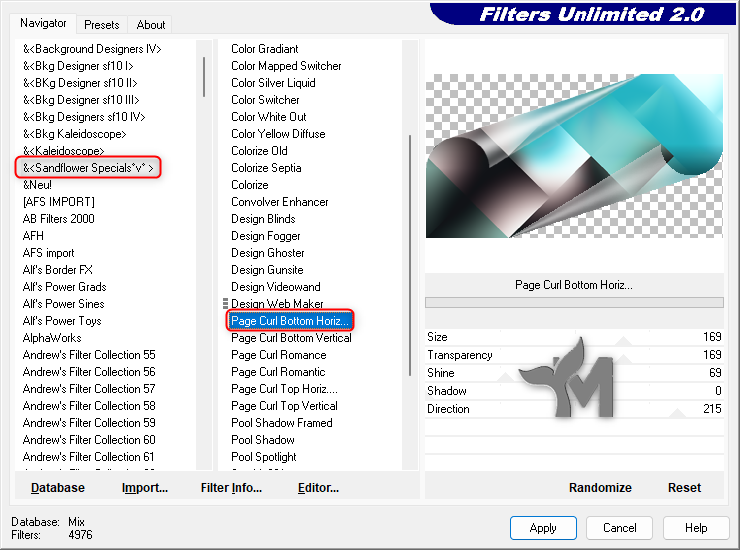
Task: Switch to the Navigator tab
Action: [x=43, y=23]
